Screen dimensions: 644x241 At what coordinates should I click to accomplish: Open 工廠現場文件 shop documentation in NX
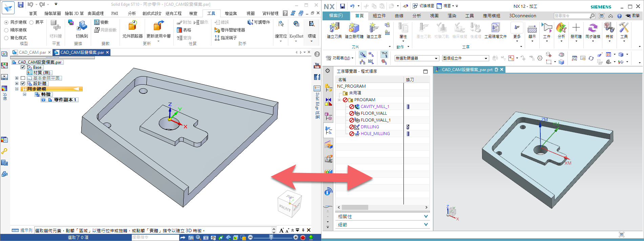click(496, 28)
